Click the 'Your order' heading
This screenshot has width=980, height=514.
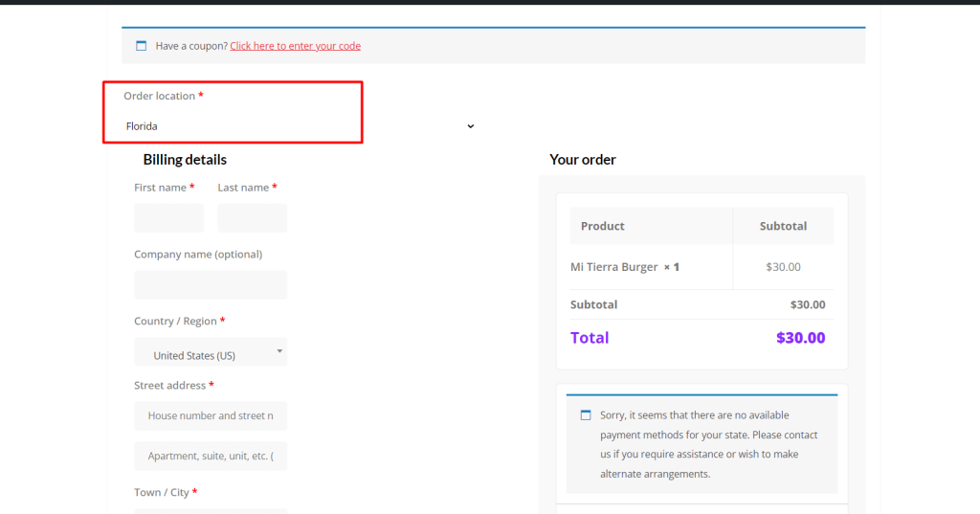583,160
